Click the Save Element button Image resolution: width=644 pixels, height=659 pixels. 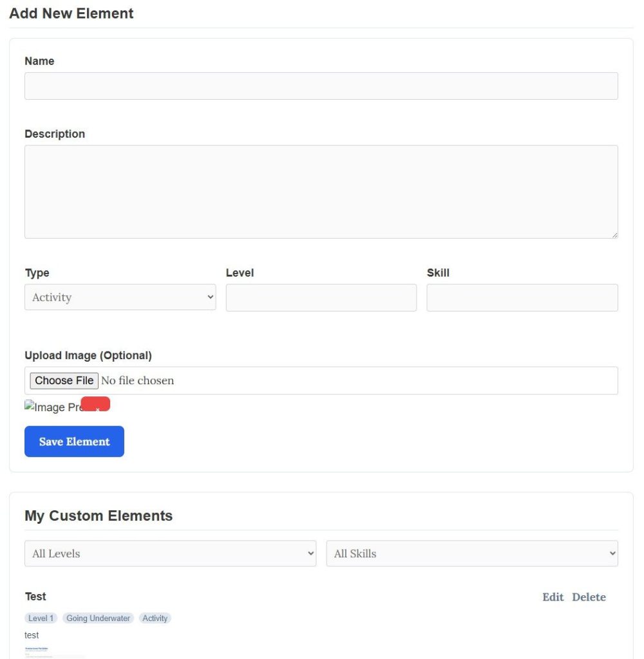(75, 441)
